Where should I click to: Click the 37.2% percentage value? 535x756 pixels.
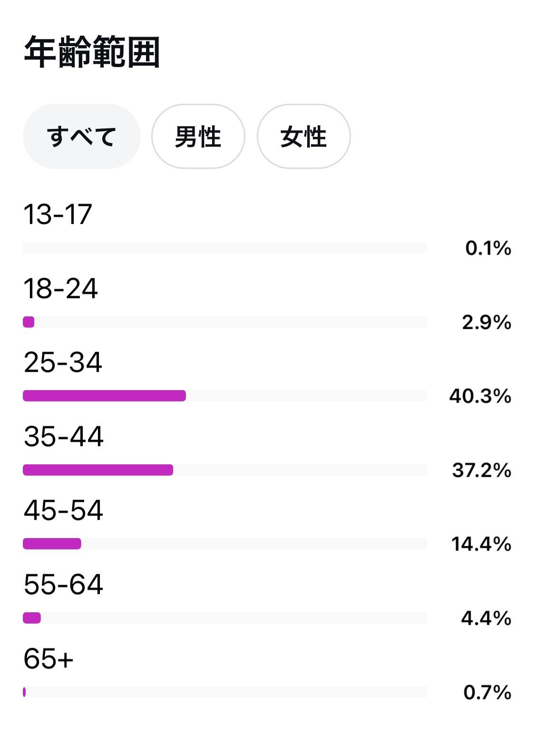pyautogui.click(x=481, y=470)
